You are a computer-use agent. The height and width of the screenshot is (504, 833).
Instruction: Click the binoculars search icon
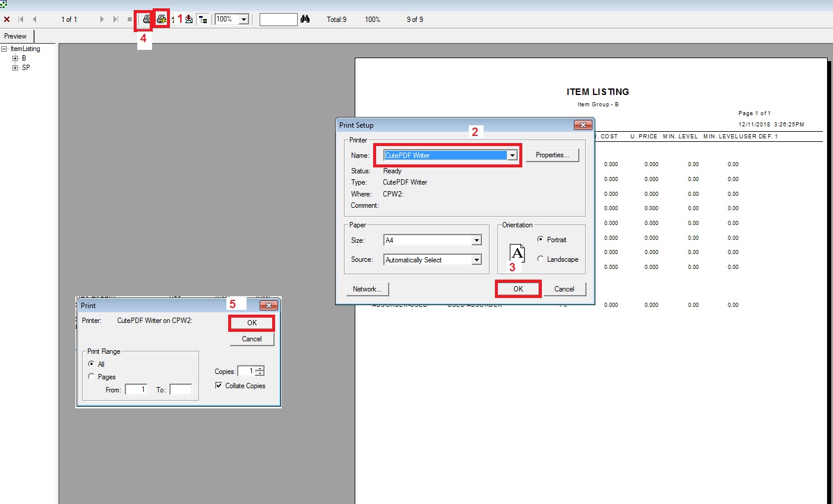[305, 19]
